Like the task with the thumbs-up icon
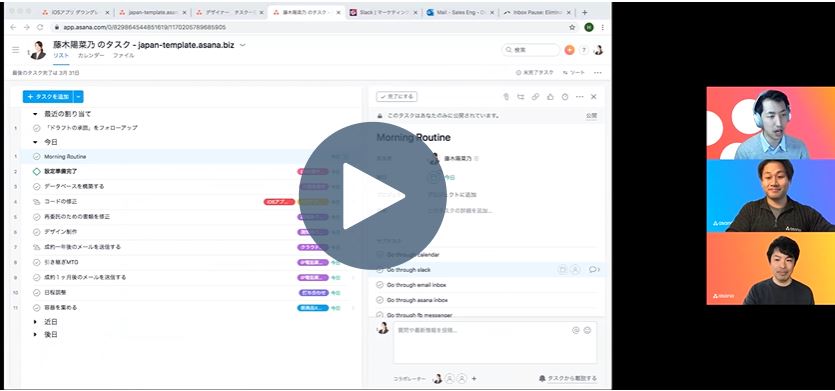 [550, 96]
